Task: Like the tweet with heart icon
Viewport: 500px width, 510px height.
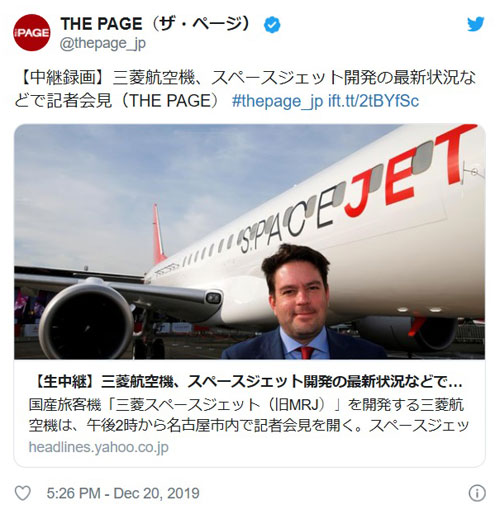Action: (23, 493)
